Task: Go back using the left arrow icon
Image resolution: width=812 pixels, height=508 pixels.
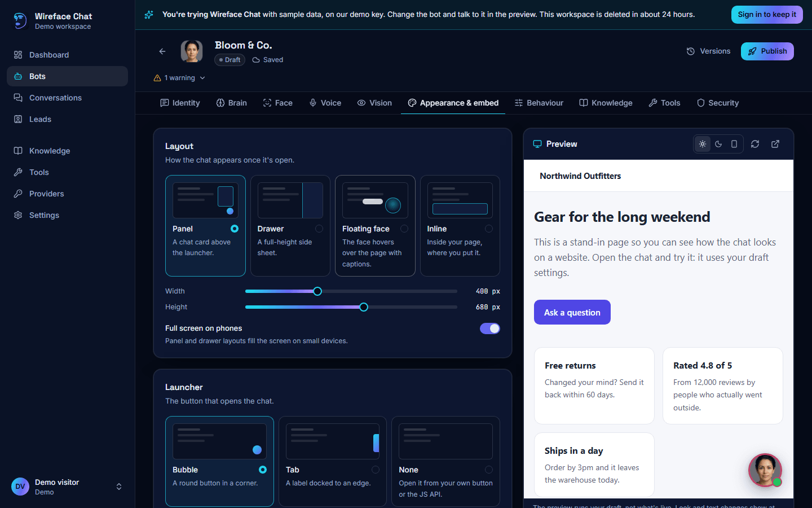Action: click(x=162, y=51)
